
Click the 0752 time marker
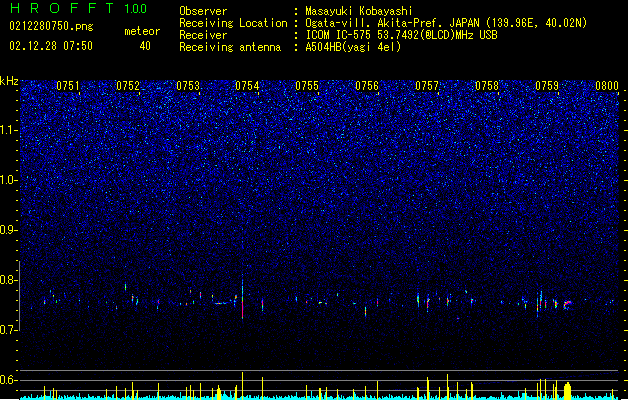128,86
